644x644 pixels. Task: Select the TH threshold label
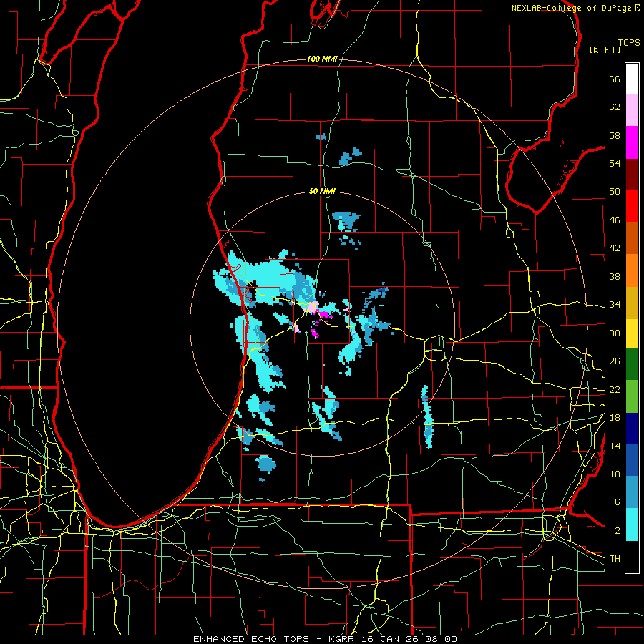coord(615,559)
